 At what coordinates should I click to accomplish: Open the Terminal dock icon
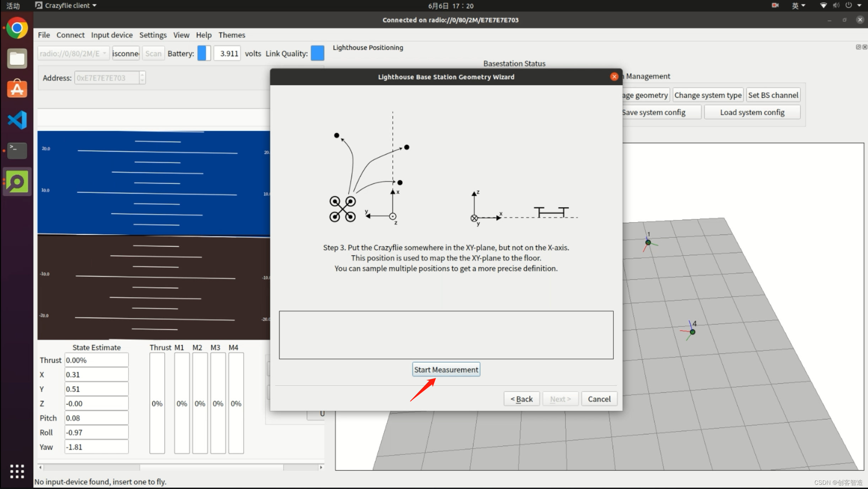coord(17,150)
